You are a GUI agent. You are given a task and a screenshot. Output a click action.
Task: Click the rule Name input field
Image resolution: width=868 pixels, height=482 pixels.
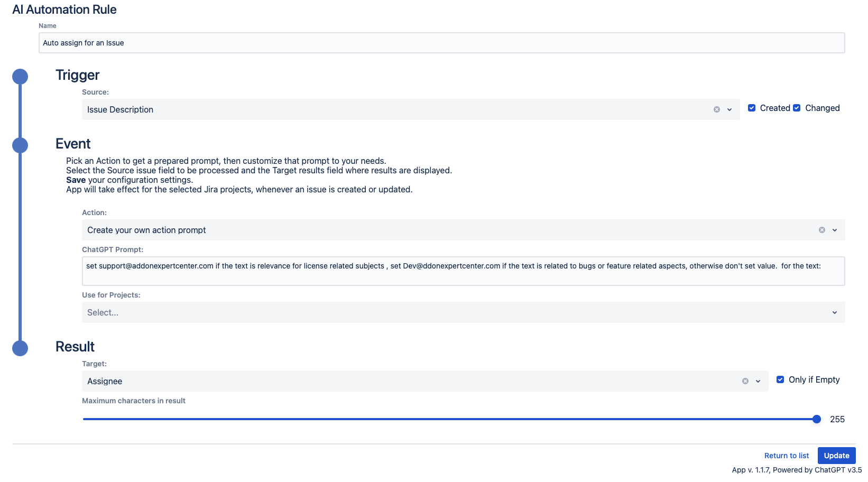tap(441, 43)
